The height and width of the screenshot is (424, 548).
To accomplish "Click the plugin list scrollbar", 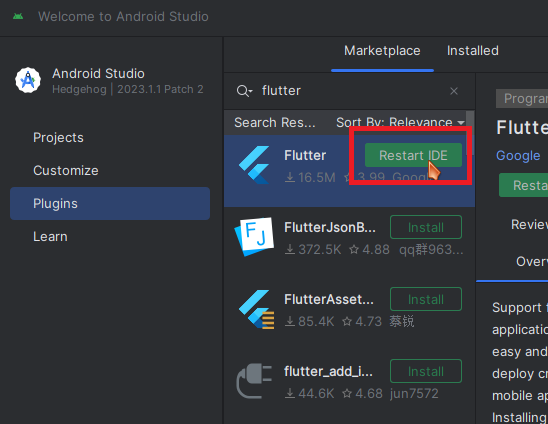I will pyautogui.click(x=470, y=133).
